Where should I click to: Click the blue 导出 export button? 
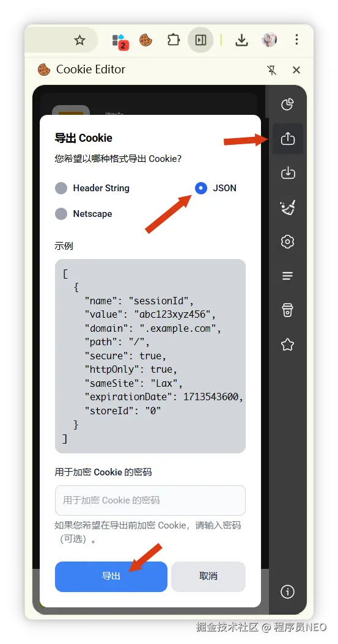[x=111, y=576]
